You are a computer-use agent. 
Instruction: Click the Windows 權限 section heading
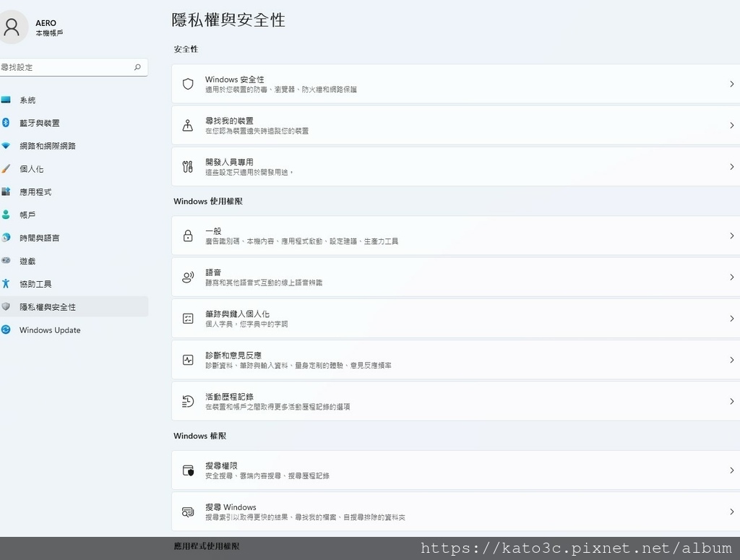pyautogui.click(x=200, y=436)
